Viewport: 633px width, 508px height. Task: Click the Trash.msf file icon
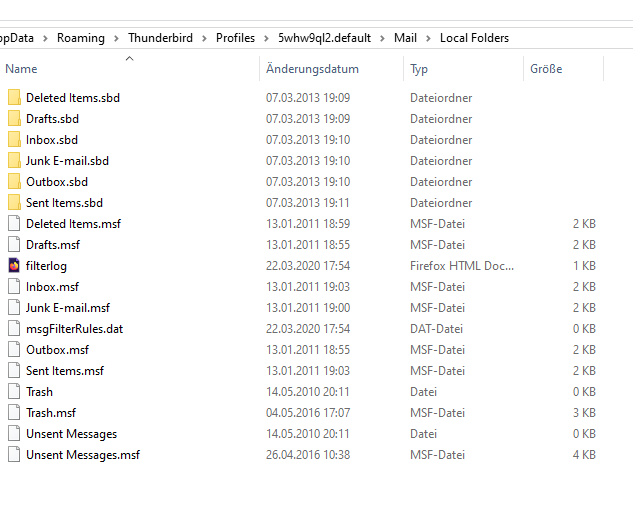(x=14, y=413)
